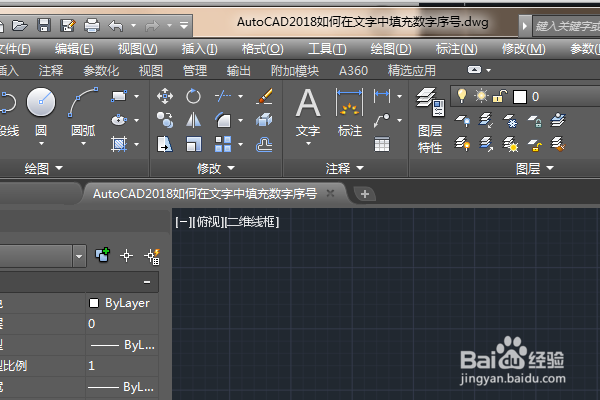Activate the Copy objects tool

coord(165,120)
